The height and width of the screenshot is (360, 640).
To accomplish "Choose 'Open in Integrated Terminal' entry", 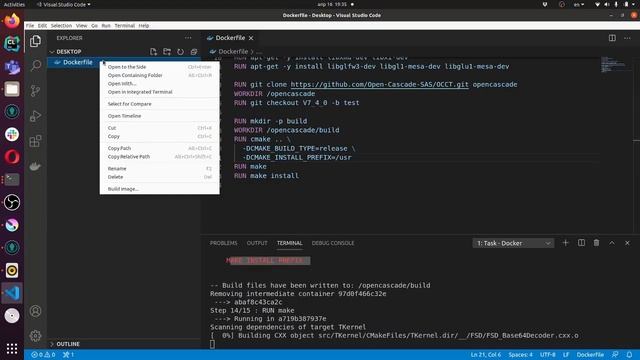I will [x=160, y=92].
